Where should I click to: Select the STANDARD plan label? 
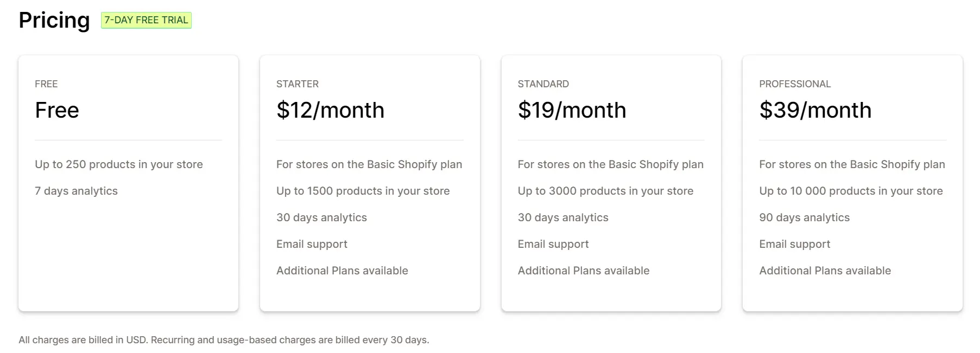point(543,84)
